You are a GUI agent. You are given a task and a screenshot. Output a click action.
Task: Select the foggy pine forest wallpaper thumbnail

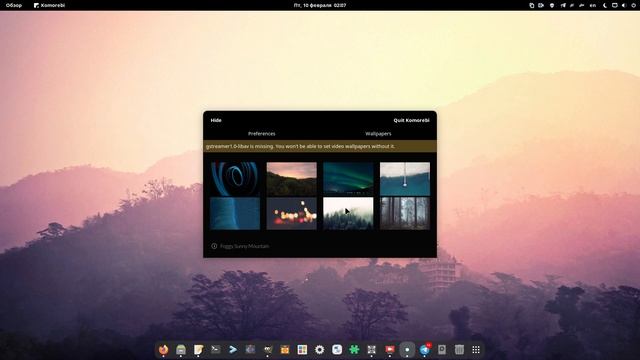click(x=348, y=213)
